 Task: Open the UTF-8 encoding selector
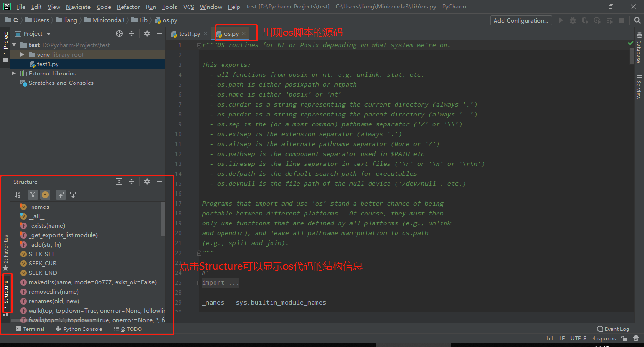[578, 338]
